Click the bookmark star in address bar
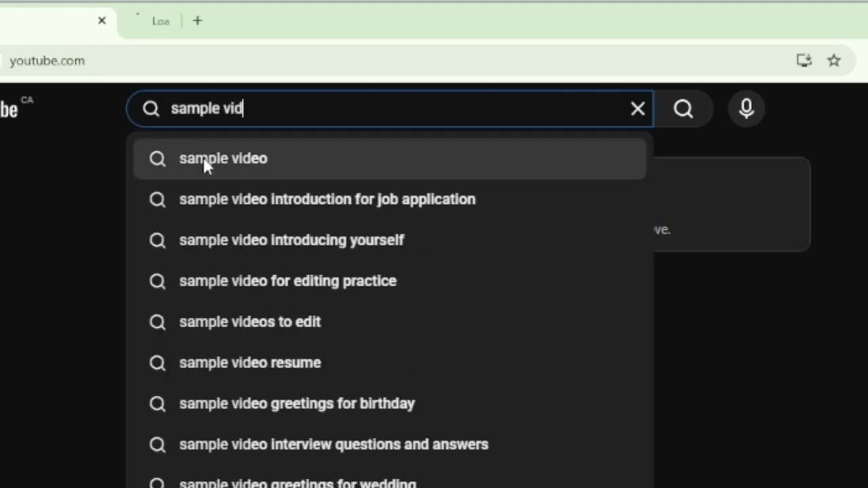 (x=833, y=60)
